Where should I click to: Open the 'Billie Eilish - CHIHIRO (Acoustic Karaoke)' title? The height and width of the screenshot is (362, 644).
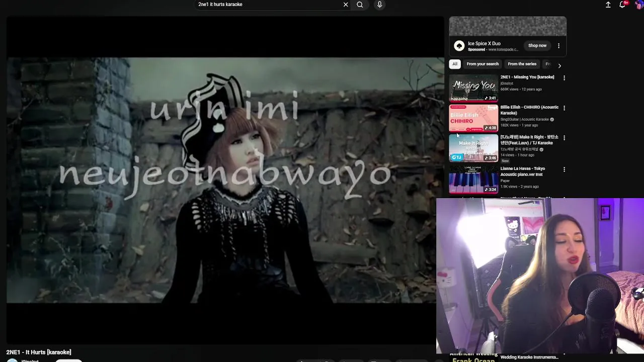pos(529,110)
